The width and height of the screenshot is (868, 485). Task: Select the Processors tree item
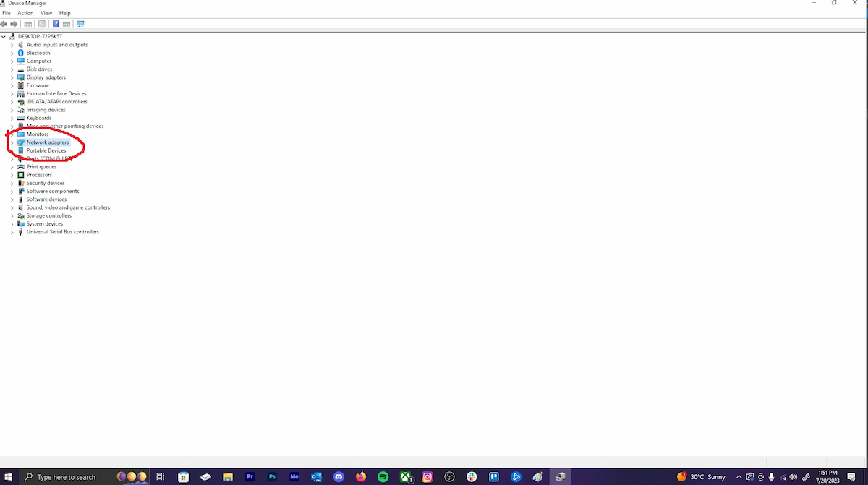point(39,175)
